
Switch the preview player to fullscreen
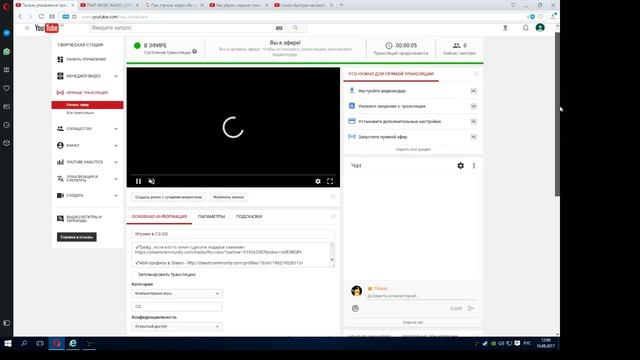pos(330,181)
